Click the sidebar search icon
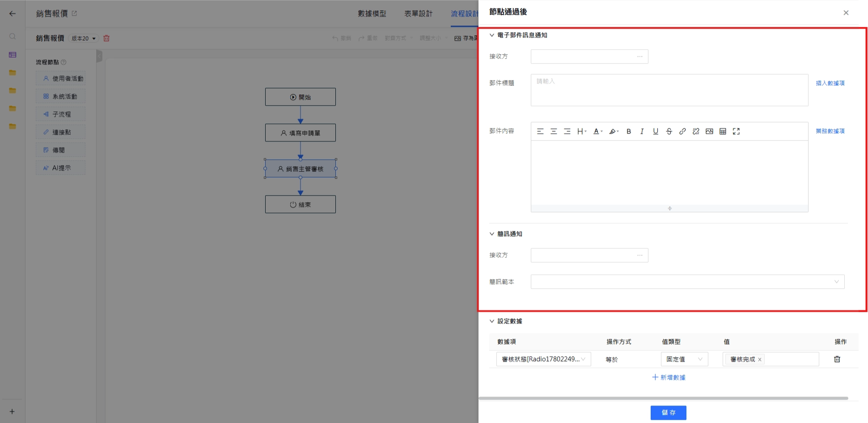The image size is (868, 423). coord(13,36)
